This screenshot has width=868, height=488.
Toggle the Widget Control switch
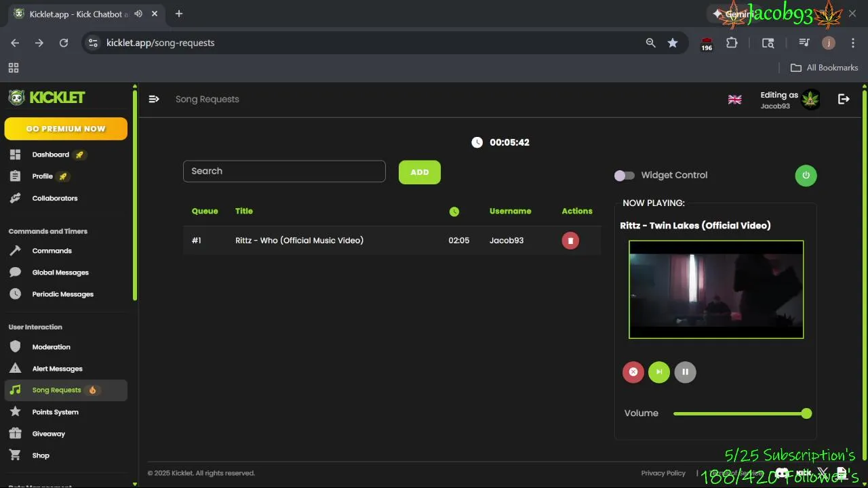(x=624, y=176)
